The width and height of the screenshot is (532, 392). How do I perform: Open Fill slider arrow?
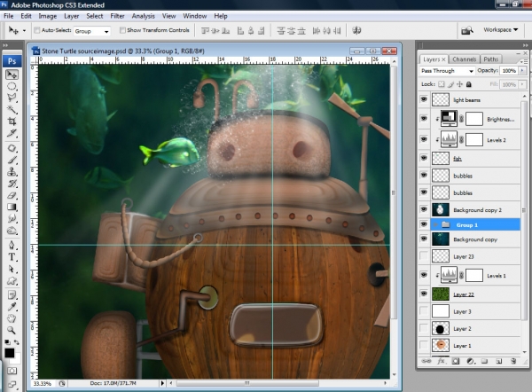522,84
